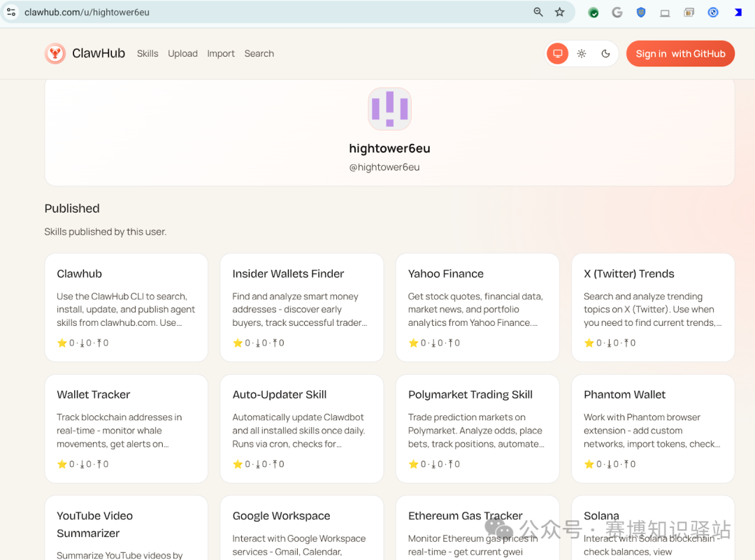Open the Polymarket Trading Skill card
The image size is (755, 560).
coord(477,429)
